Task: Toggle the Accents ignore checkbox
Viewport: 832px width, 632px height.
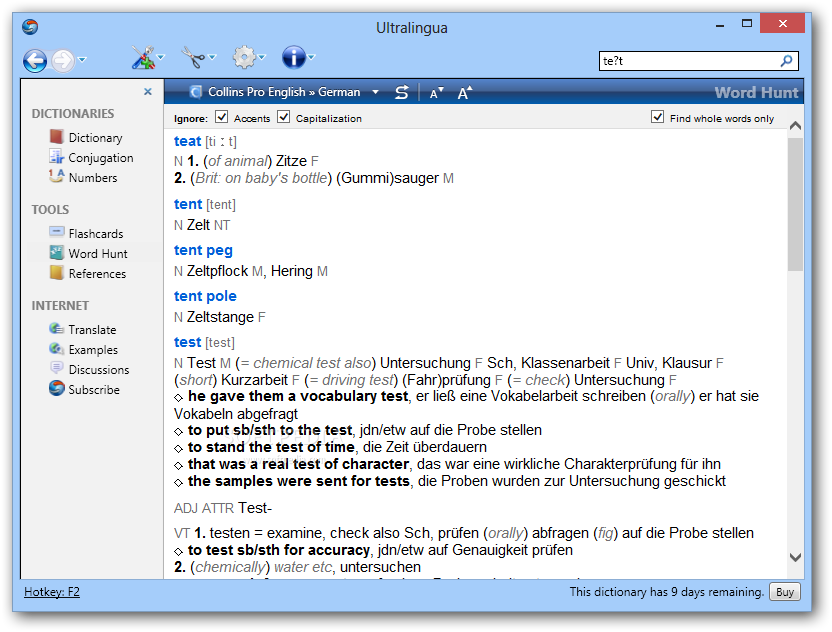Action: tap(221, 117)
